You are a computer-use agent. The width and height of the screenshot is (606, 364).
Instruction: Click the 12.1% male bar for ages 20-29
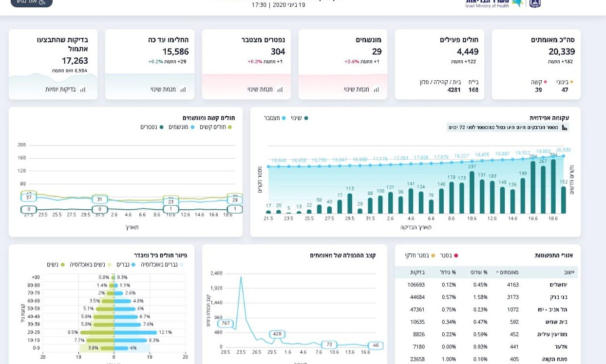[135, 332]
